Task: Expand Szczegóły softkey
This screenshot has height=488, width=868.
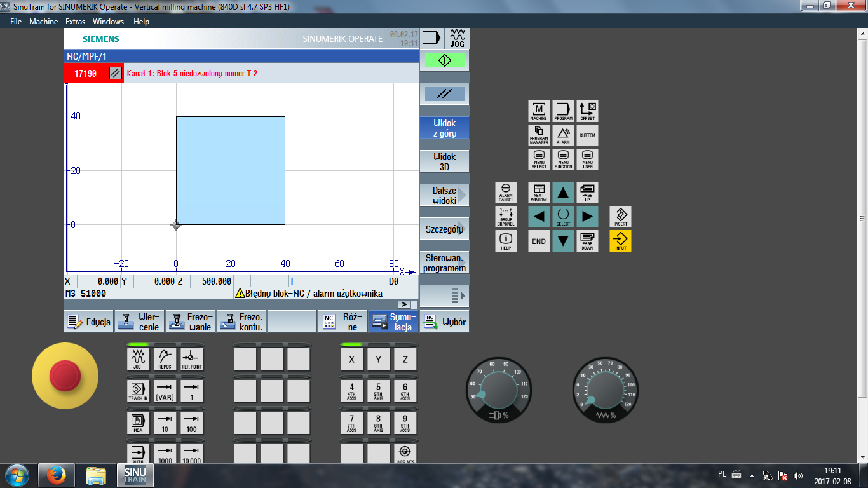Action: pyautogui.click(x=444, y=229)
